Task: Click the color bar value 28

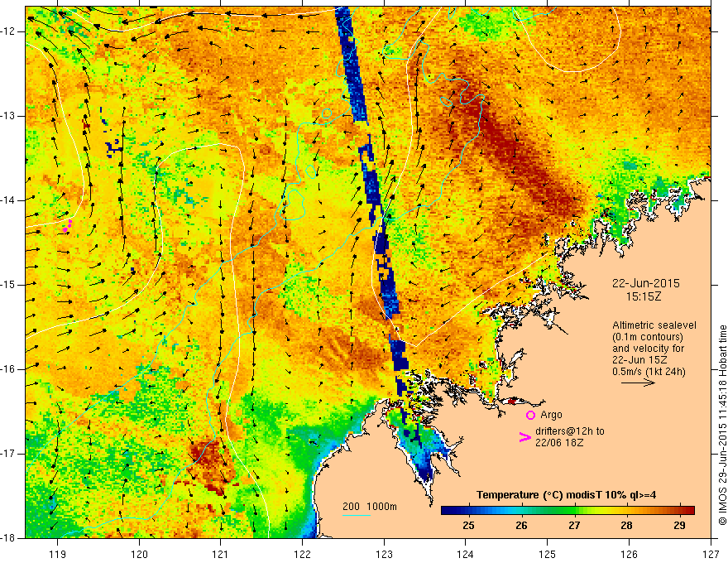Action: coord(627,526)
